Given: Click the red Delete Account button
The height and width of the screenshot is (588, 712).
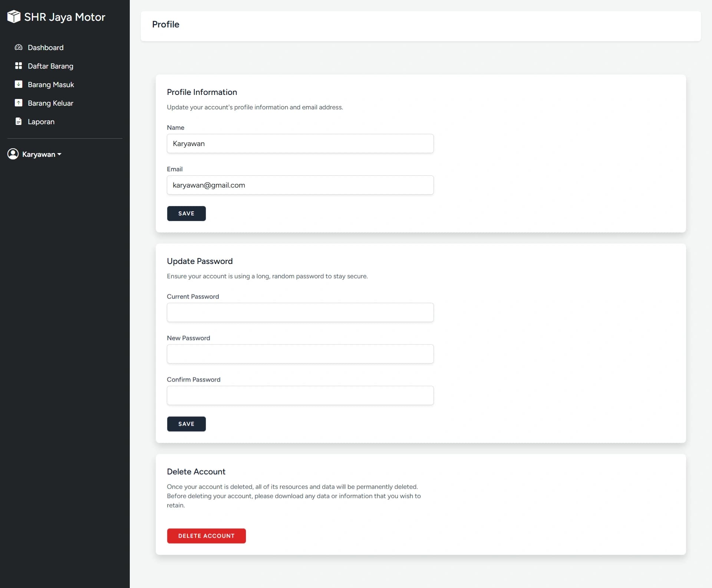Looking at the screenshot, I should tap(206, 536).
